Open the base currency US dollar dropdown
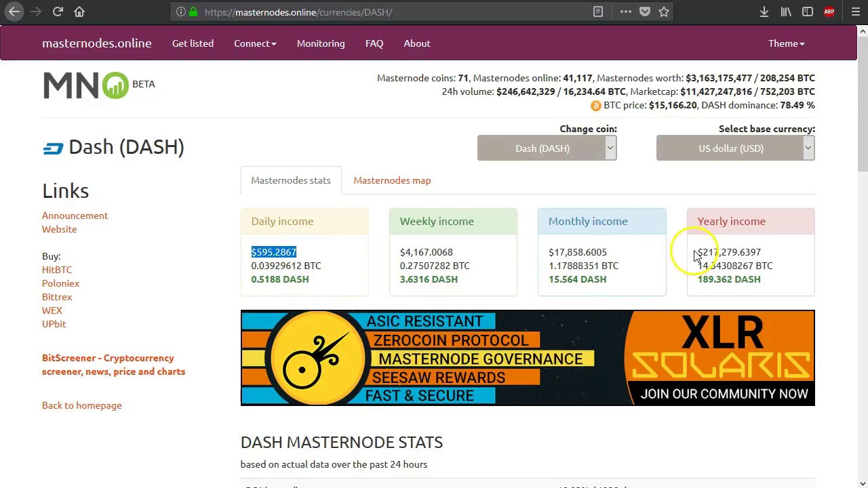 735,148
